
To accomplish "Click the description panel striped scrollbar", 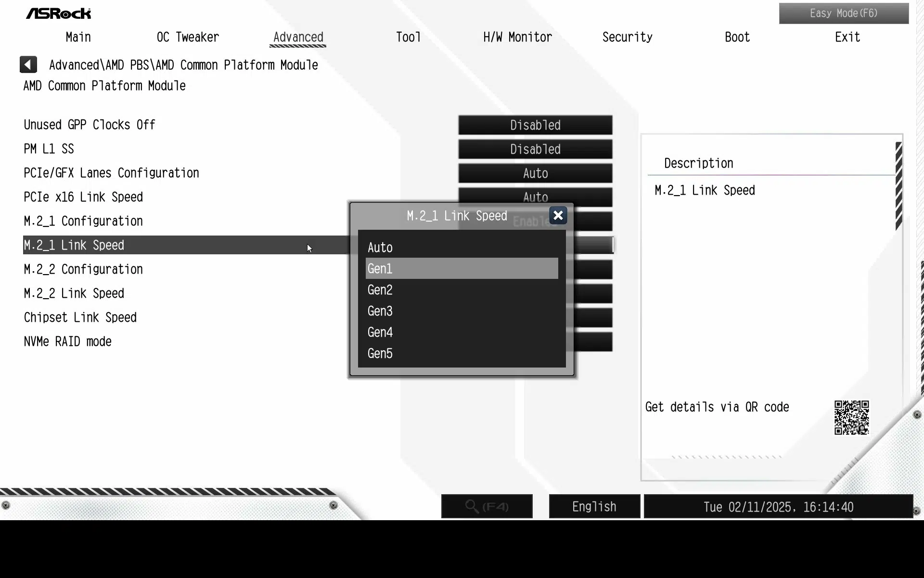I will (x=898, y=186).
